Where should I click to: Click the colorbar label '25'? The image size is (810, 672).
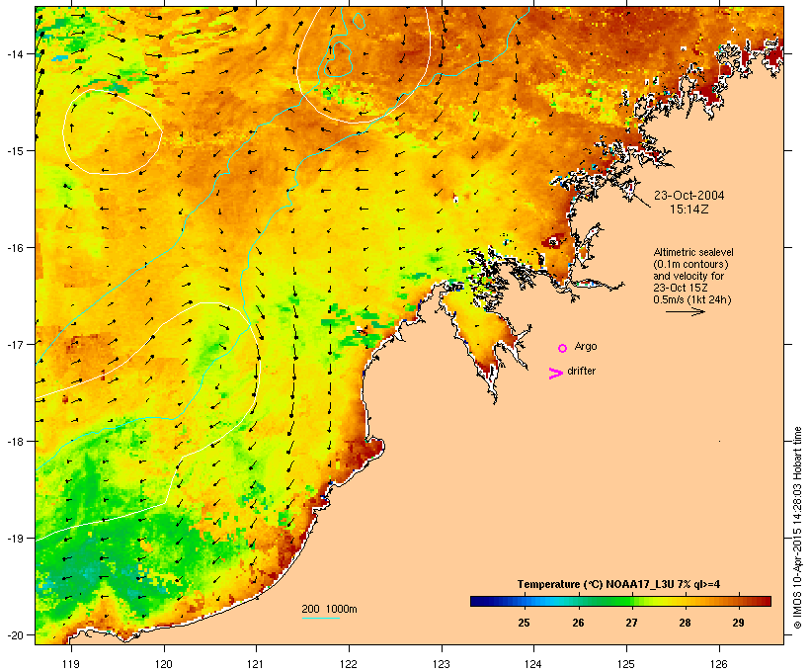click(x=524, y=623)
